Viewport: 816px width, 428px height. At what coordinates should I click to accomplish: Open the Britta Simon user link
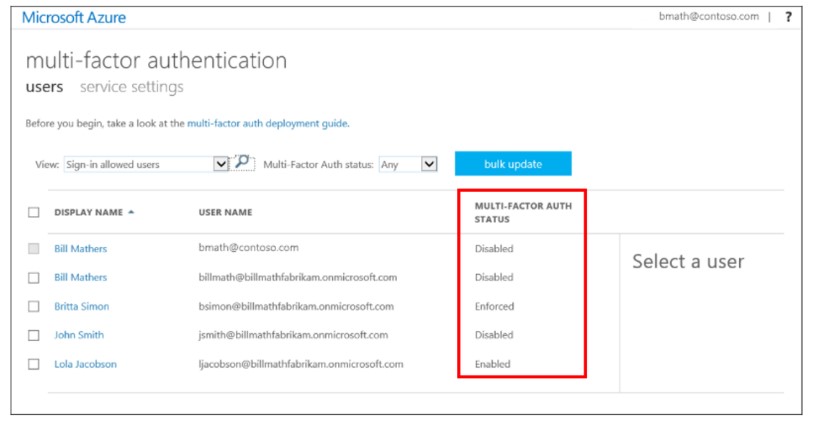click(82, 306)
